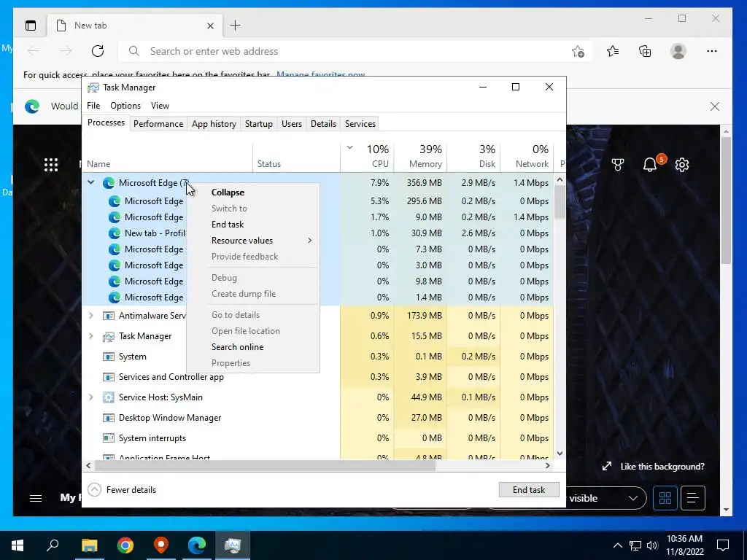Image resolution: width=747 pixels, height=560 pixels.
Task: Expand Service Host: SysMain row
Action: [91, 397]
